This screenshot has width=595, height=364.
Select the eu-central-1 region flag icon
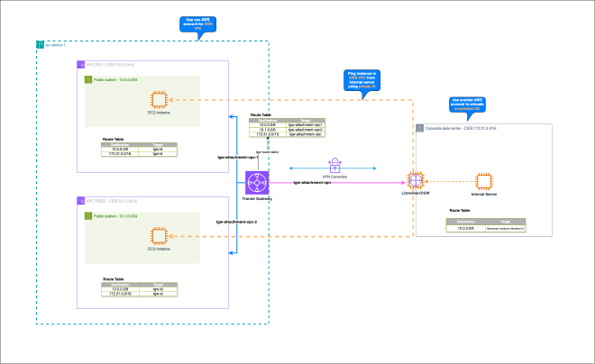[x=41, y=45]
